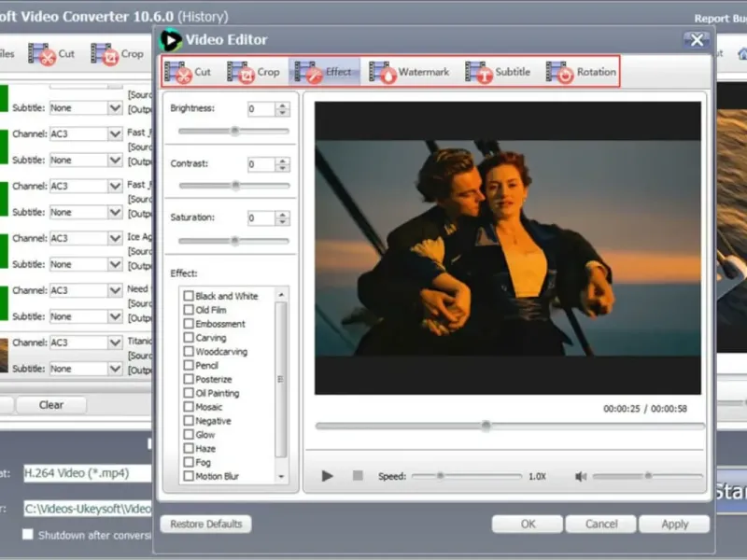Click the Saturation slider handle

pos(234,241)
